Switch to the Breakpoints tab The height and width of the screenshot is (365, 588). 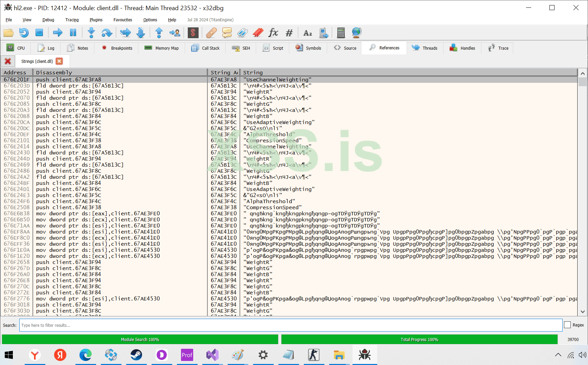tap(117, 48)
